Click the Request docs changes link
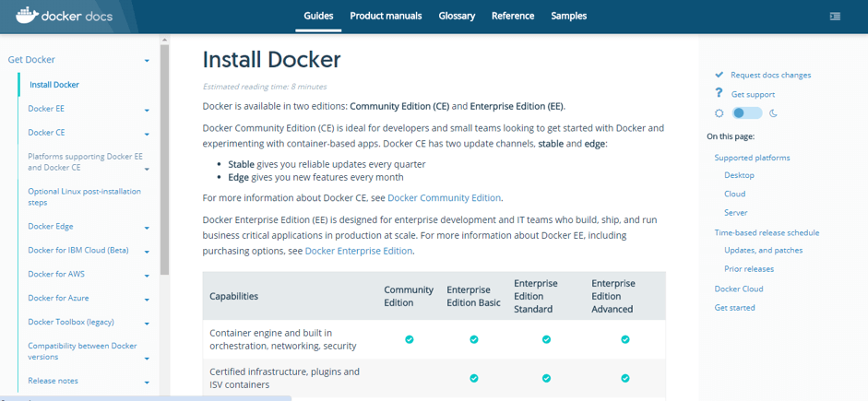 click(x=770, y=75)
